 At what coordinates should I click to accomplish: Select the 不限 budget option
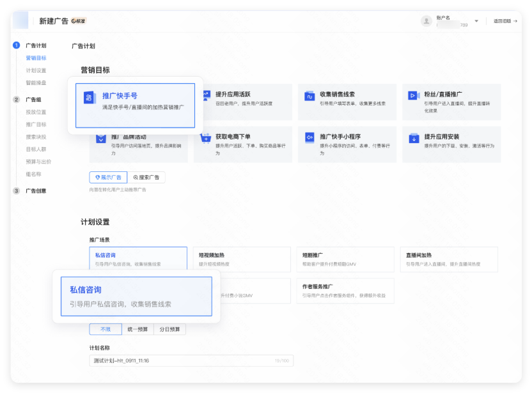105,329
